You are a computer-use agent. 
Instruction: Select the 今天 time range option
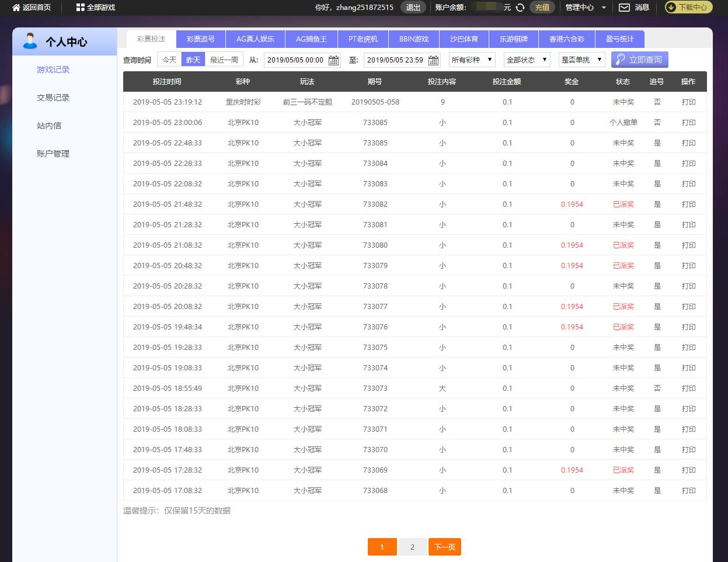(169, 60)
